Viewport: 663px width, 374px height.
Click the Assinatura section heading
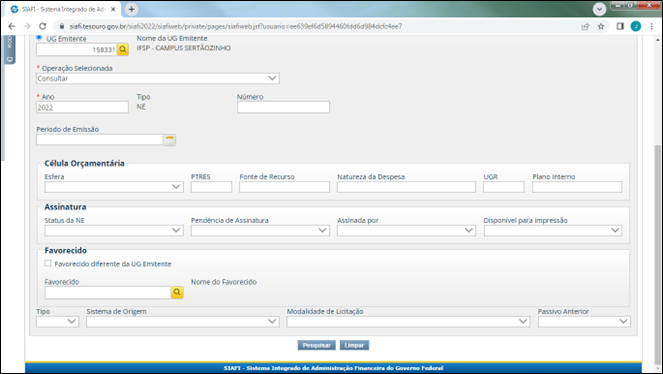(65, 207)
